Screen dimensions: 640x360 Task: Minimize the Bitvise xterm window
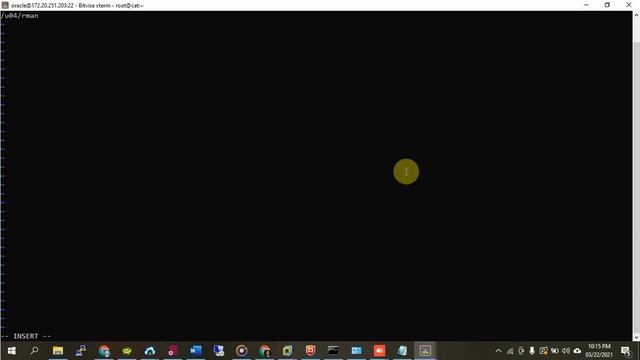coord(586,5)
